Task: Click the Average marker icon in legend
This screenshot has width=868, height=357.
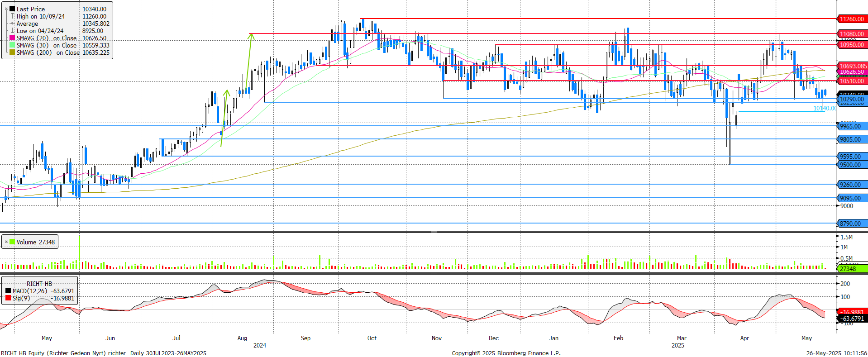Action: pos(13,24)
